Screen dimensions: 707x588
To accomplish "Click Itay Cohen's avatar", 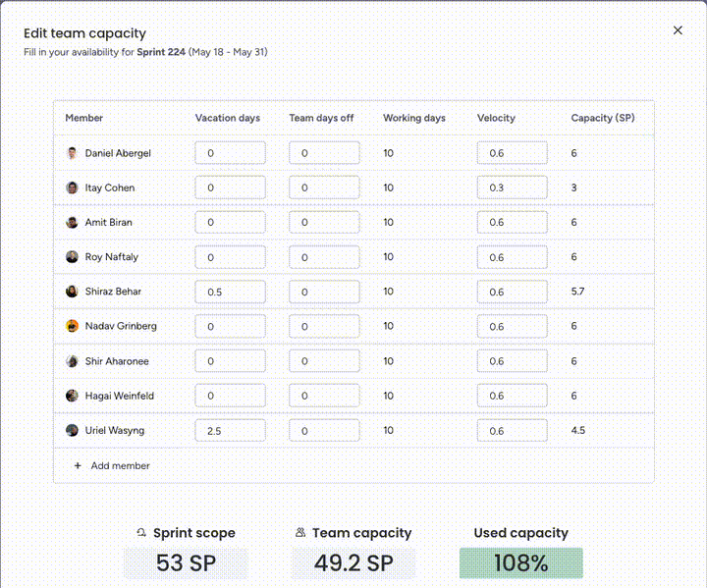I will (72, 187).
